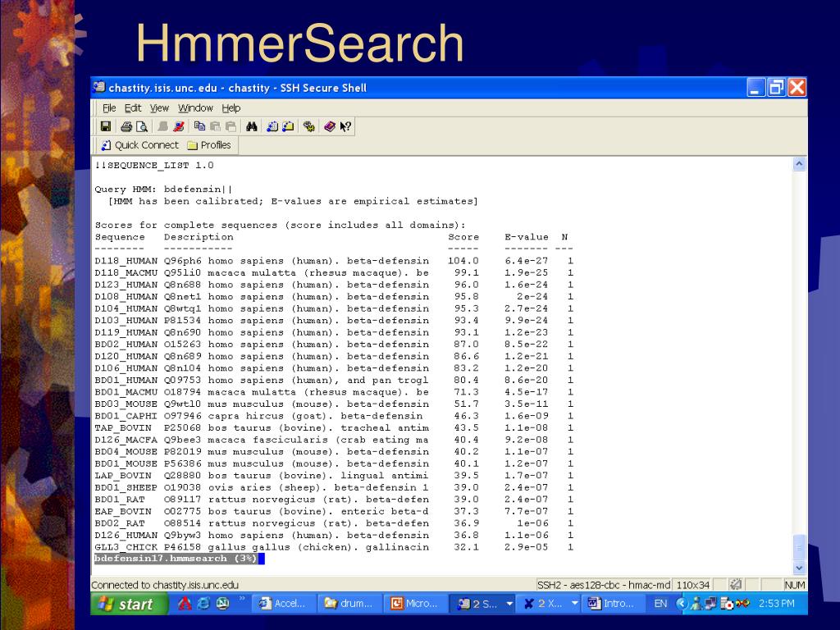Open the Edit menu
The image size is (840, 630).
133,108
